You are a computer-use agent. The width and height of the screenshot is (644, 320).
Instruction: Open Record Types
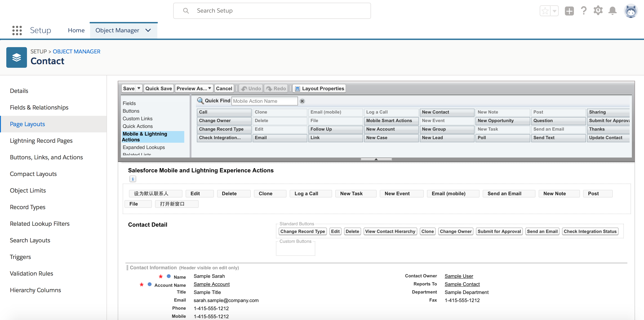pyautogui.click(x=28, y=207)
